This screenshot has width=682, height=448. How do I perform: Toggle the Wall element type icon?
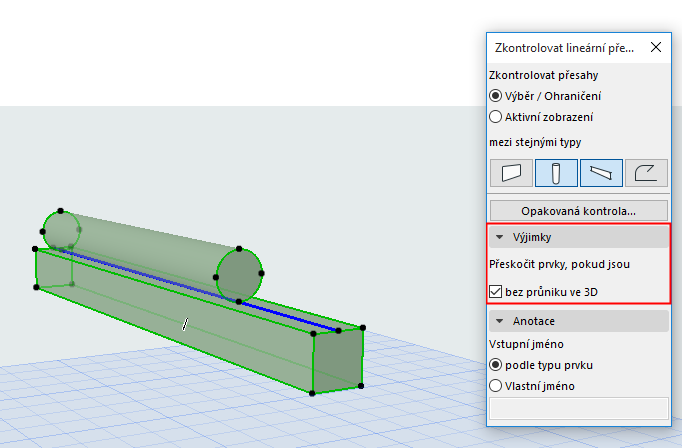(x=511, y=173)
